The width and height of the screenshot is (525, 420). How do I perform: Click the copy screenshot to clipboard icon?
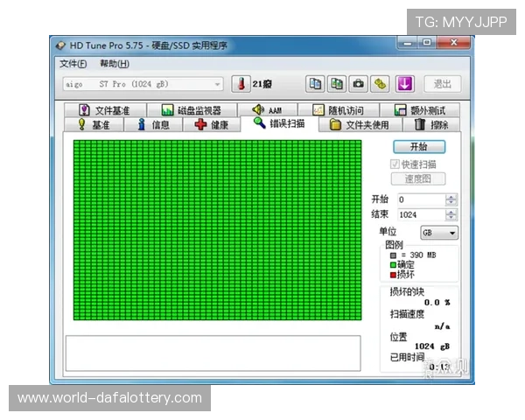[x=337, y=84]
